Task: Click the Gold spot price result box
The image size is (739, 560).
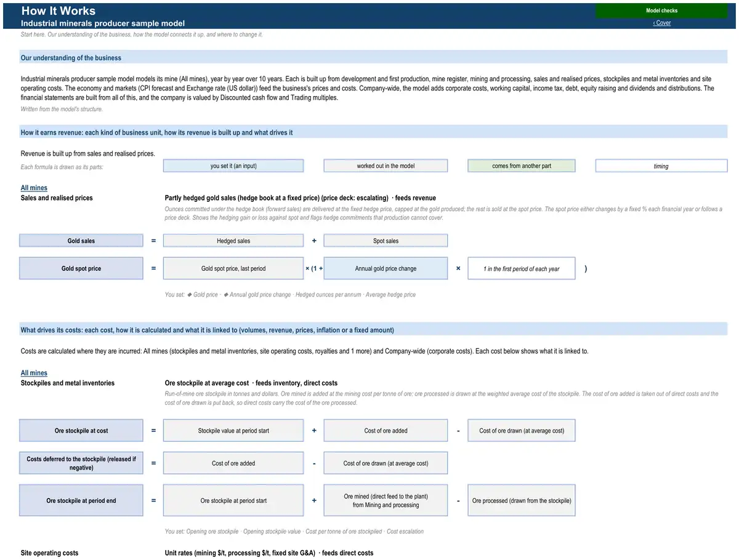Action: pyautogui.click(x=81, y=268)
